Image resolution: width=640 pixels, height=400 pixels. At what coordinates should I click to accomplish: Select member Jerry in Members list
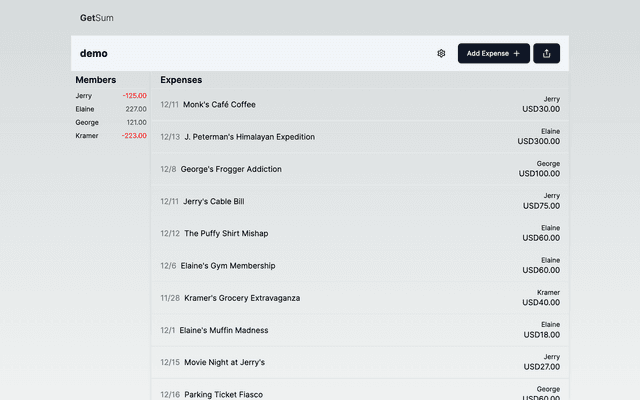(x=84, y=96)
